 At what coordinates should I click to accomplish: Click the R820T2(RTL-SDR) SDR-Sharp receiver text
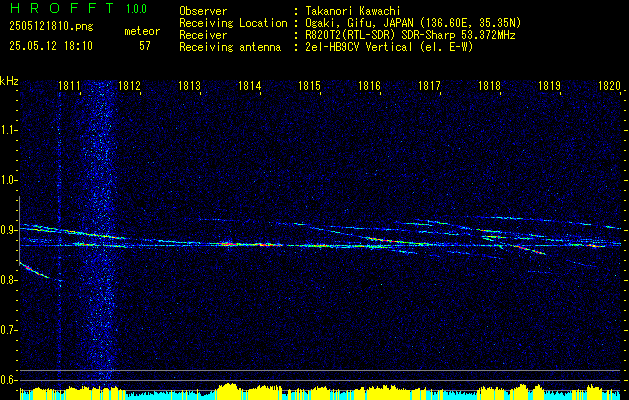(x=410, y=35)
